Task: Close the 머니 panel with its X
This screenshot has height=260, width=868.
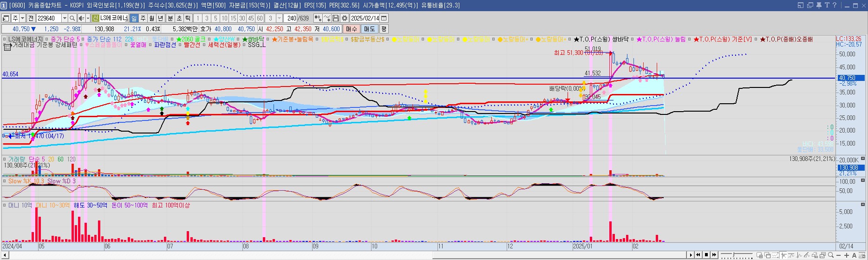Action: point(863,204)
